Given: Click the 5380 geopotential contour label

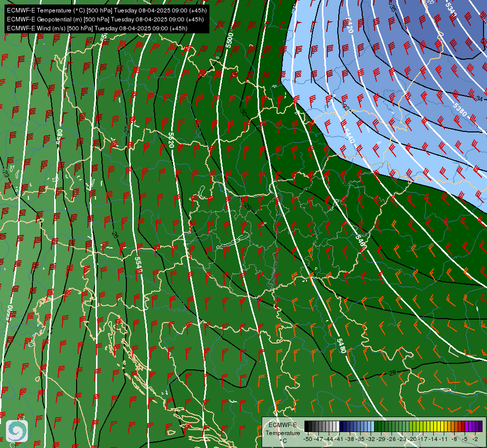Looking at the screenshot, I should coord(460,110).
